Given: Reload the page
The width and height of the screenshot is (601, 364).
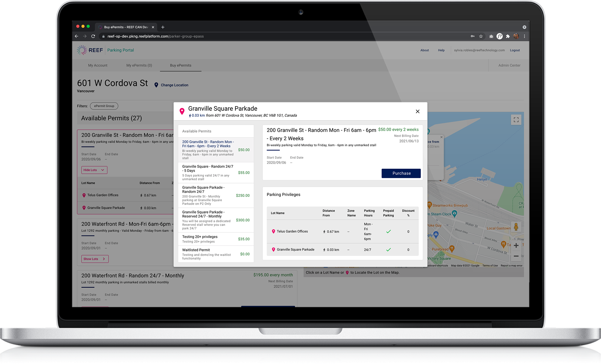Looking at the screenshot, I should (x=93, y=36).
